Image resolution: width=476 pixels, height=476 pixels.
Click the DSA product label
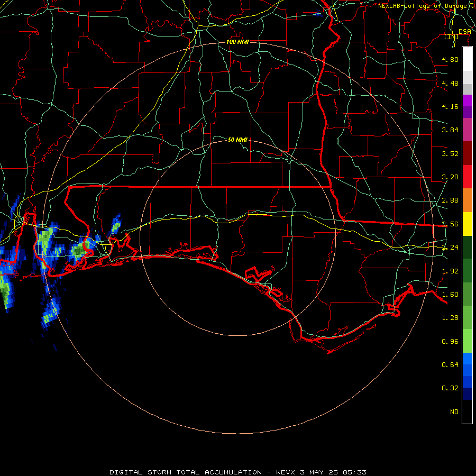point(464,31)
